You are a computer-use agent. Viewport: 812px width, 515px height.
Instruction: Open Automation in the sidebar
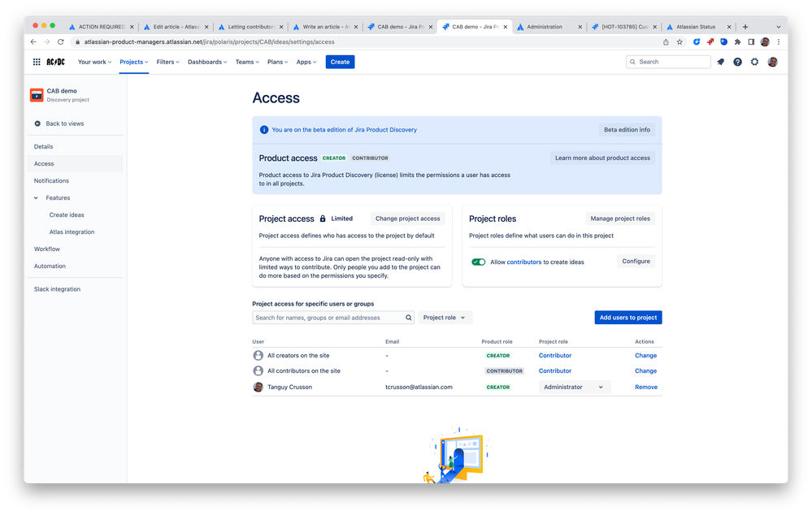(50, 266)
